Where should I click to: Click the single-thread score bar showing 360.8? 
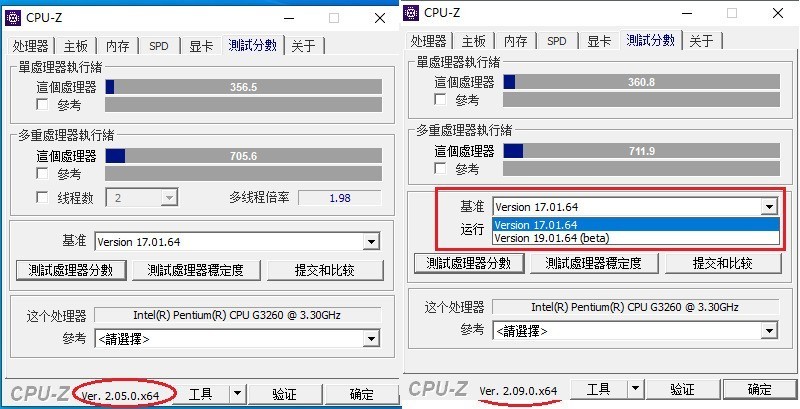(641, 82)
